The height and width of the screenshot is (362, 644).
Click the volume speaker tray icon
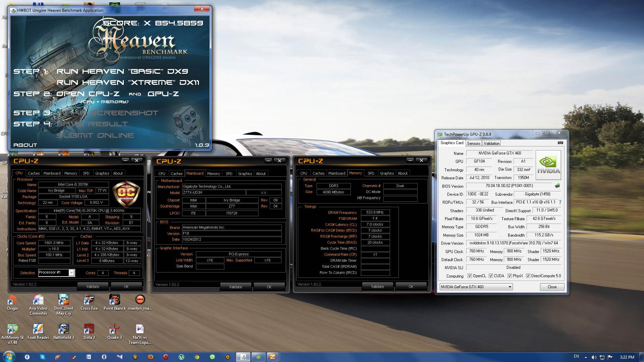[594, 357]
